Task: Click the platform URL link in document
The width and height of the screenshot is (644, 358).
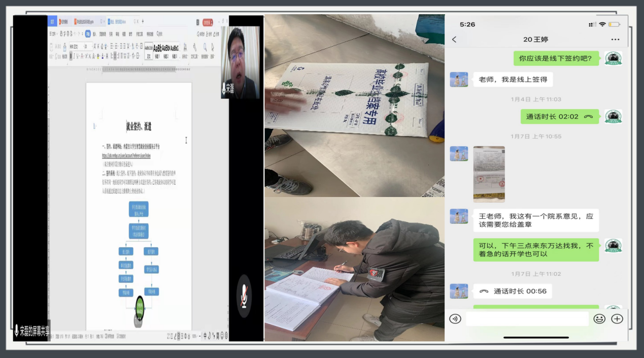Action: point(126,156)
